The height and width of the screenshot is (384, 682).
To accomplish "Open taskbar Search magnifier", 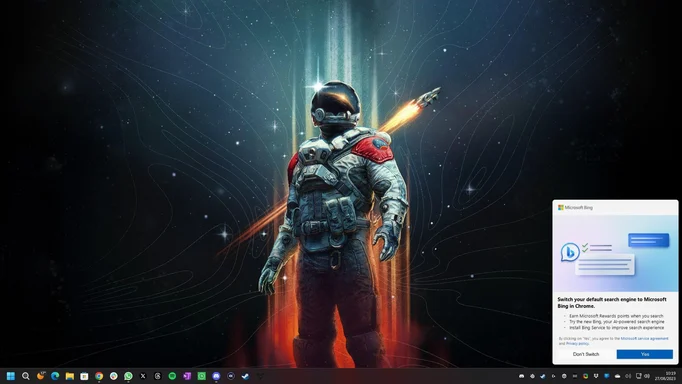I will [x=26, y=376].
